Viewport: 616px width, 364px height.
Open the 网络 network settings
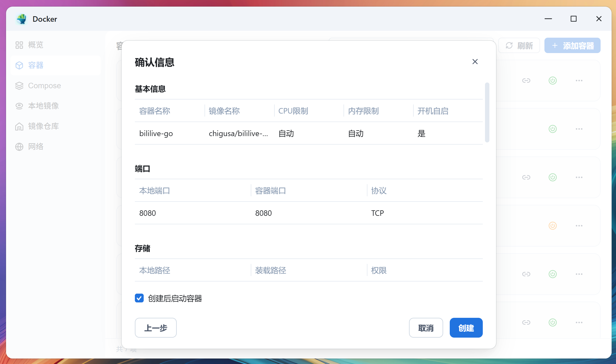(35, 147)
